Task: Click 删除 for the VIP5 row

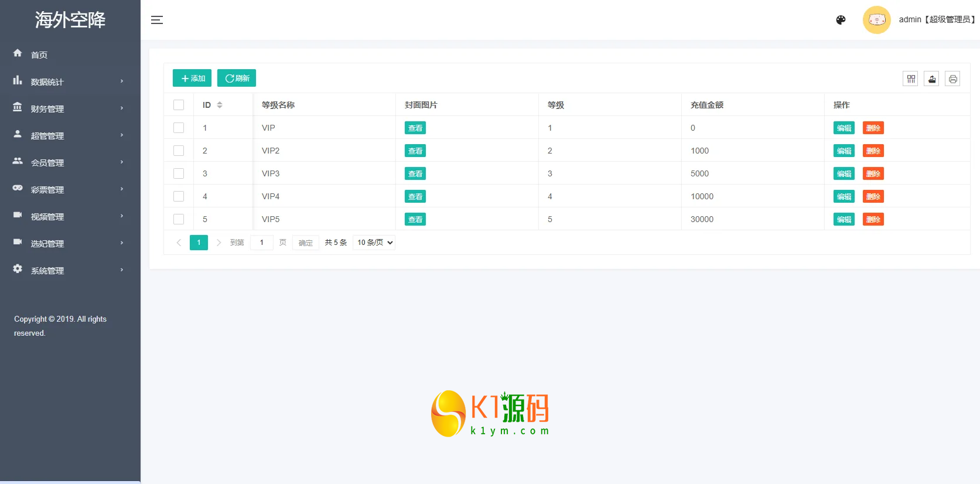Action: [873, 219]
